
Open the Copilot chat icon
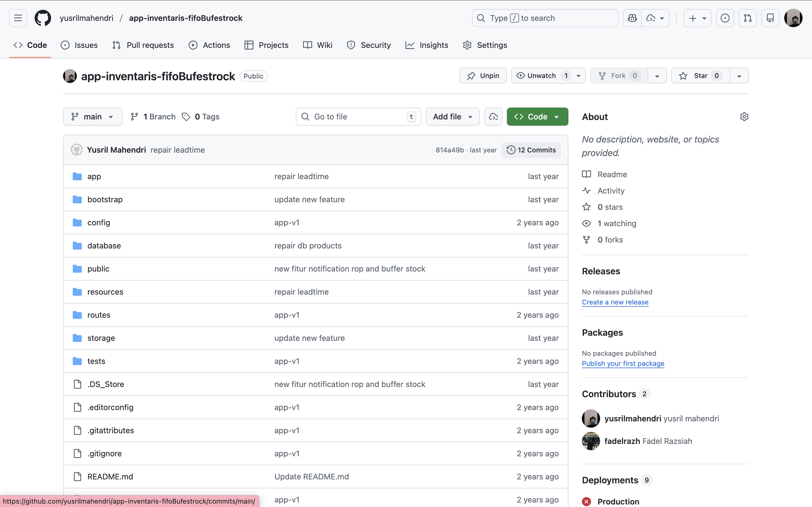pyautogui.click(x=632, y=18)
